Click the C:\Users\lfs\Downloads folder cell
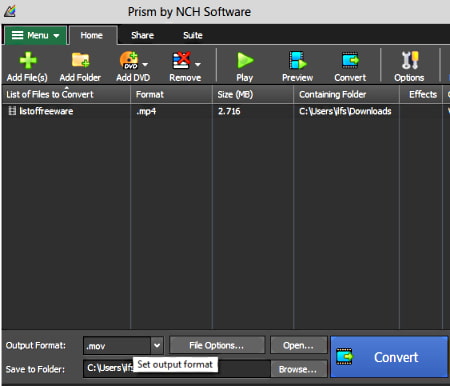450x386 pixels. coord(345,111)
